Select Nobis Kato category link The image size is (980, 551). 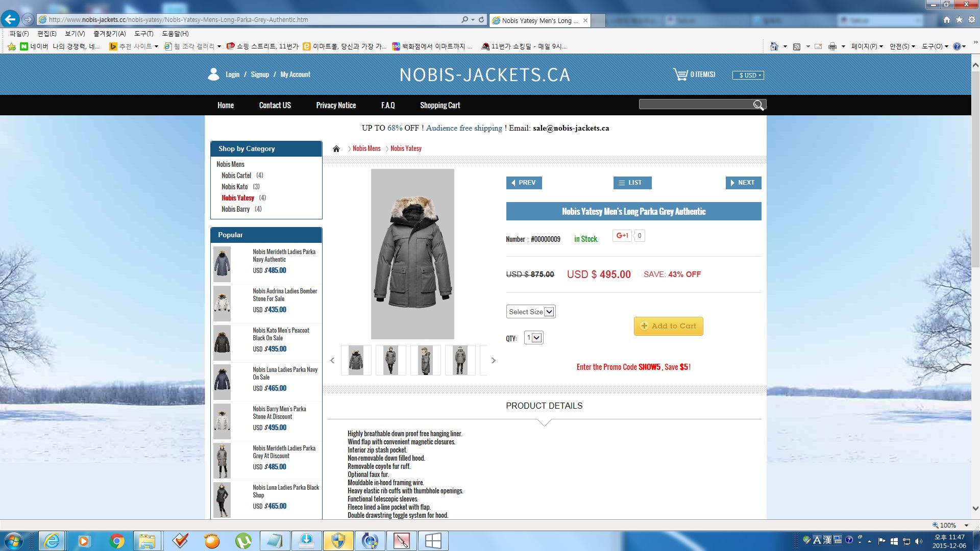coord(234,187)
